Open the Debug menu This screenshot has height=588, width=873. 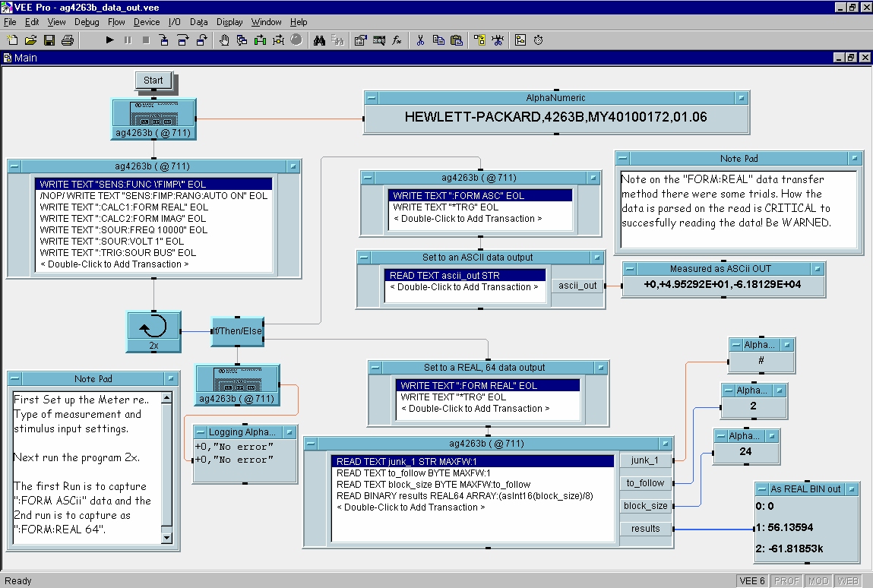[x=87, y=22]
